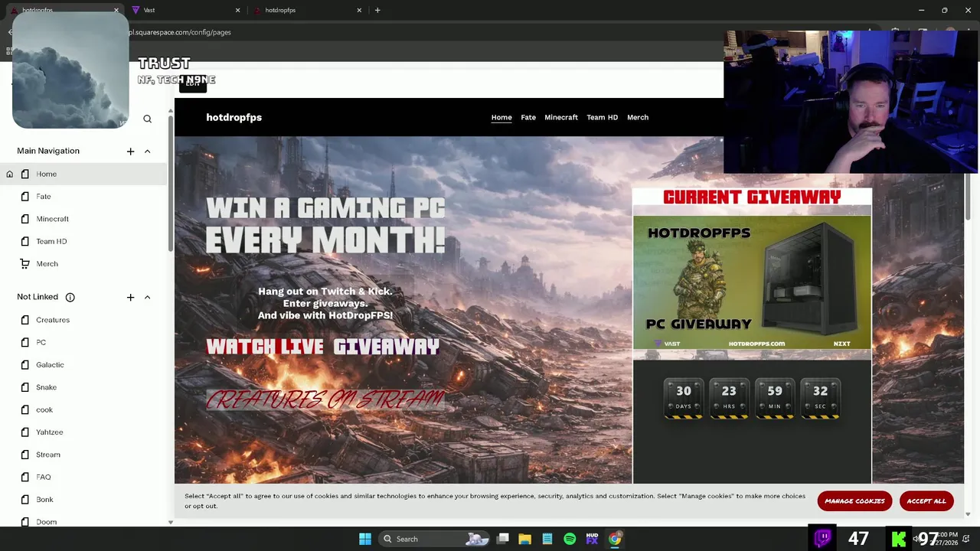Open Chrome from the taskbar
Screen dimensions: 980x551
coord(615,539)
